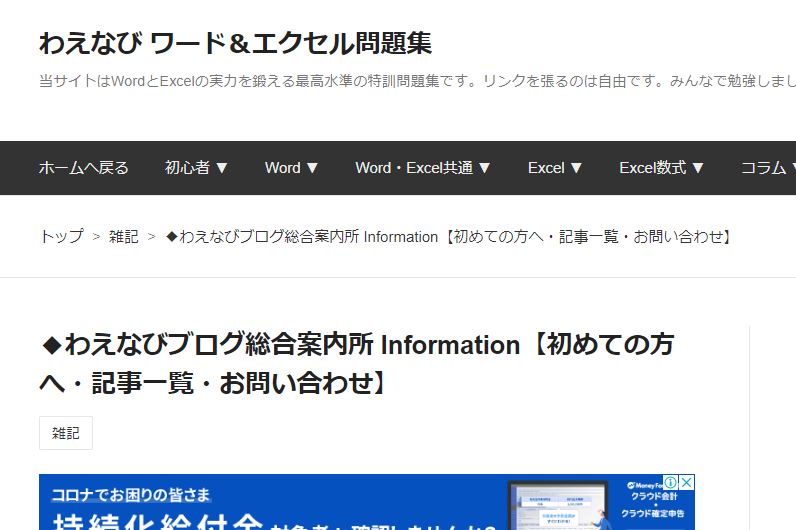
Task: Close the ad banner with X icon
Action: (x=686, y=482)
